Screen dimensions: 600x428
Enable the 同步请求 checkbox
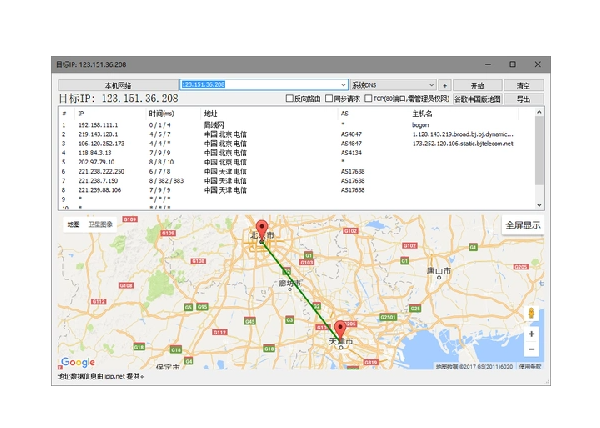tap(329, 98)
